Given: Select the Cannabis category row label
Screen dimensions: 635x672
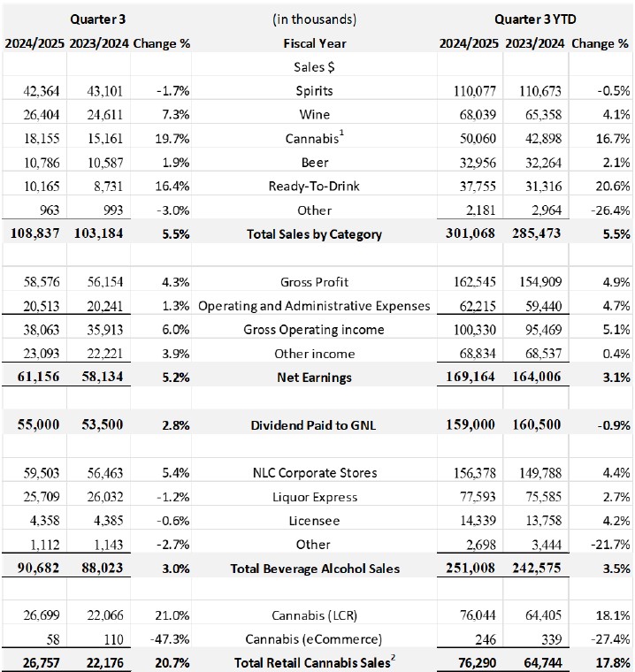Looking at the screenshot, I should (312, 138).
